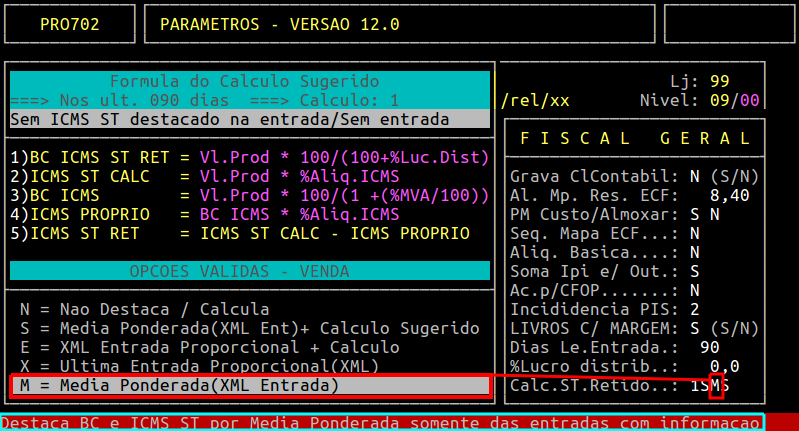799x431 pixels.
Task: Choose option X = Ultima Entrada Proporcional(XML)
Action: click(x=200, y=366)
